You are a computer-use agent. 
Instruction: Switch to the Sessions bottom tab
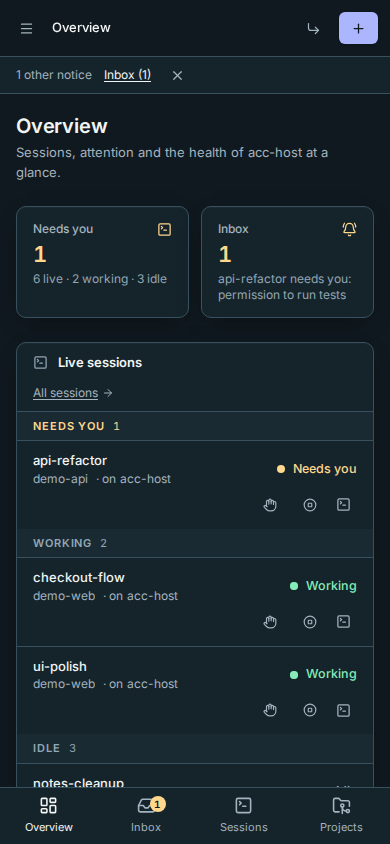(244, 815)
